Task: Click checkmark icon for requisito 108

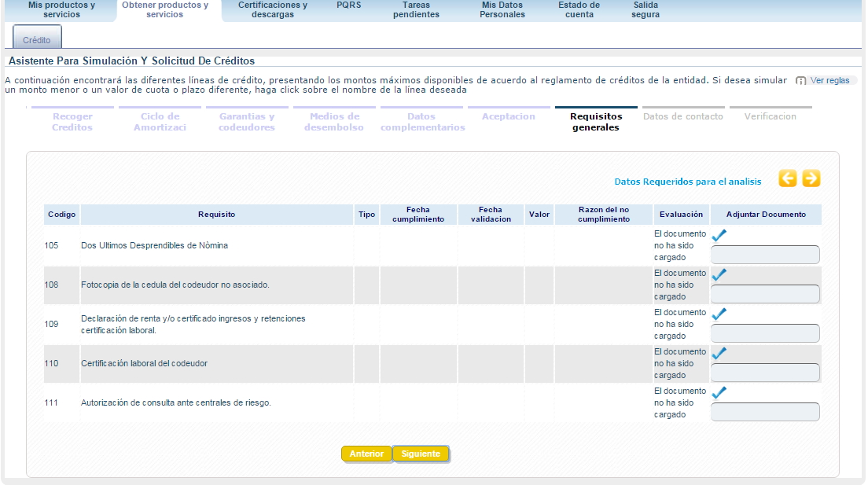Action: click(719, 274)
